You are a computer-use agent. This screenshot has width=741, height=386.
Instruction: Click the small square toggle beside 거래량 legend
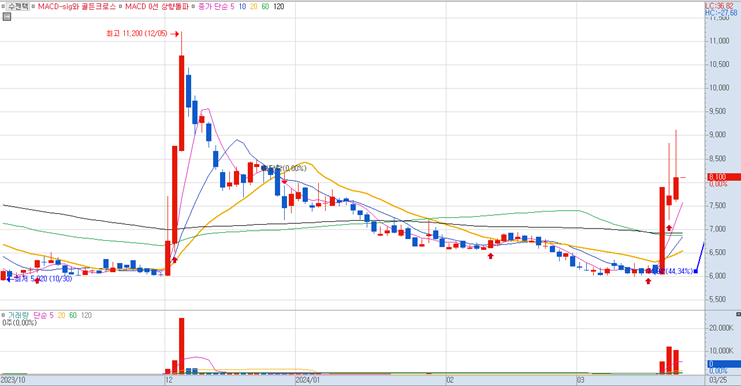3,315
